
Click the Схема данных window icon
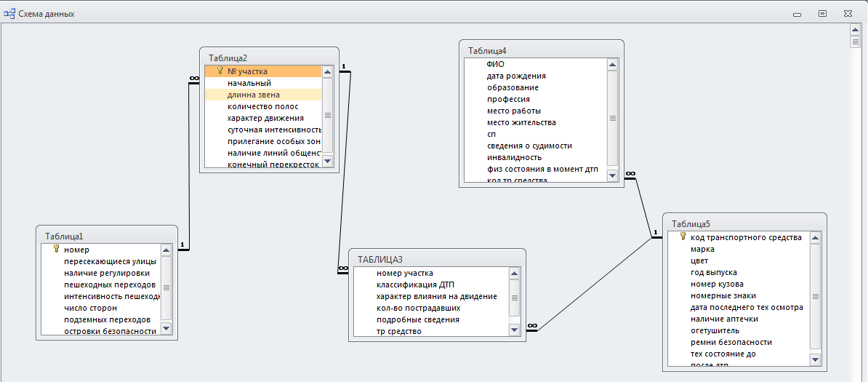(x=9, y=13)
